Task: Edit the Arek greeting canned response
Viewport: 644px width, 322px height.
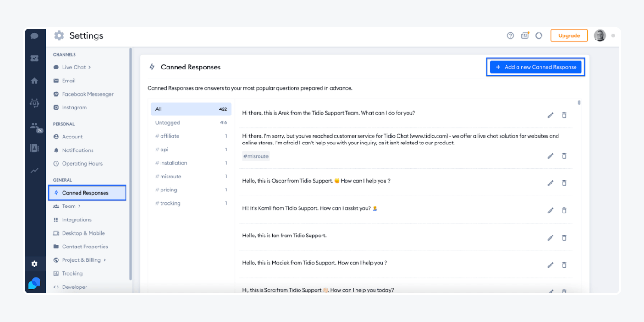Action: 551,115
